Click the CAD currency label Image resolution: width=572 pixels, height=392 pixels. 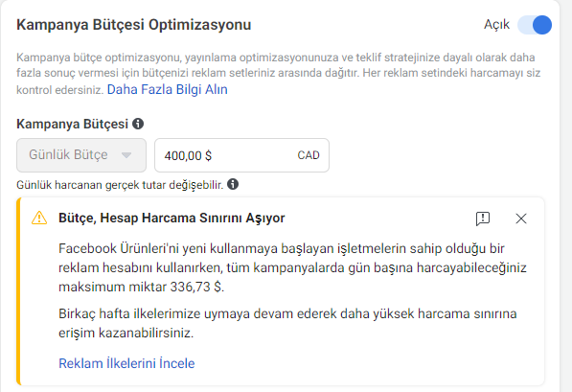coord(309,155)
